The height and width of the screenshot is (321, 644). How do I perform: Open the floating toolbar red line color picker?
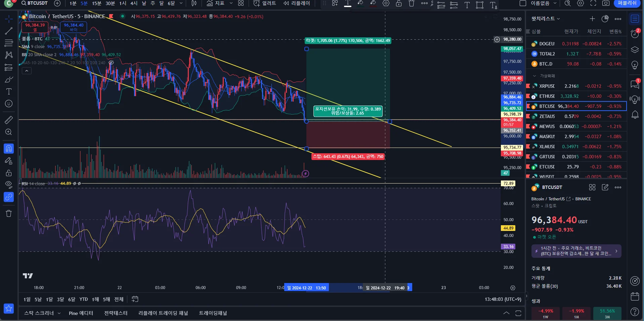click(373, 3)
